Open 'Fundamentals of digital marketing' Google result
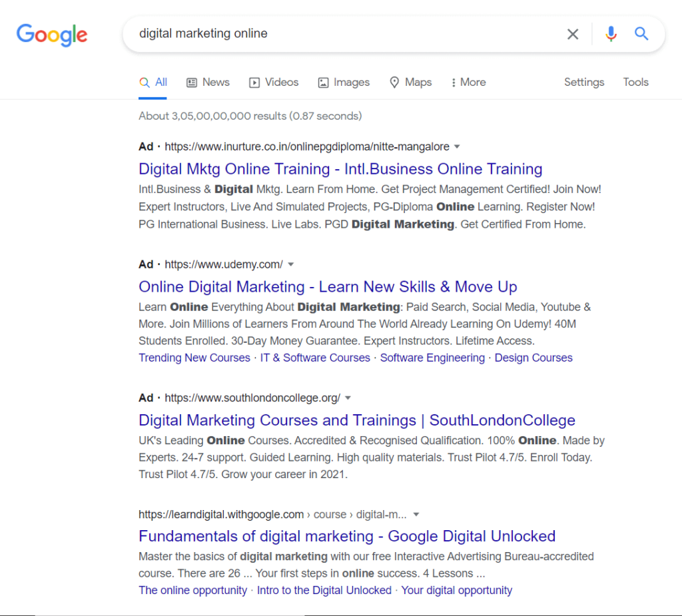Image resolution: width=682 pixels, height=616 pixels. pos(346,536)
